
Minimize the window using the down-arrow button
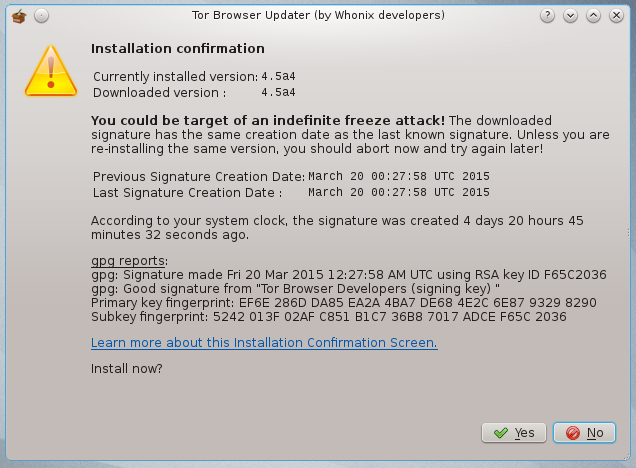(x=571, y=16)
